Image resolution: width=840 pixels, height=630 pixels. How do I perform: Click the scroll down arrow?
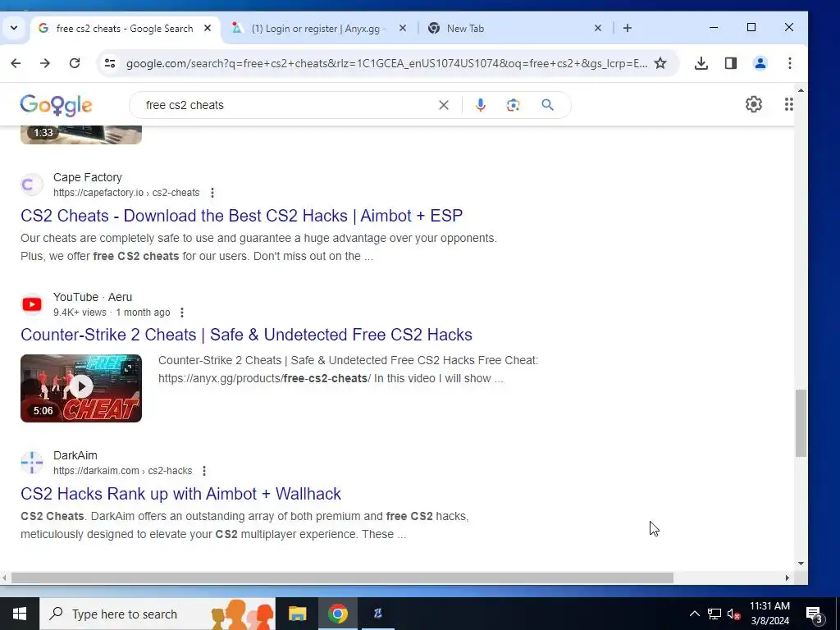click(x=801, y=563)
